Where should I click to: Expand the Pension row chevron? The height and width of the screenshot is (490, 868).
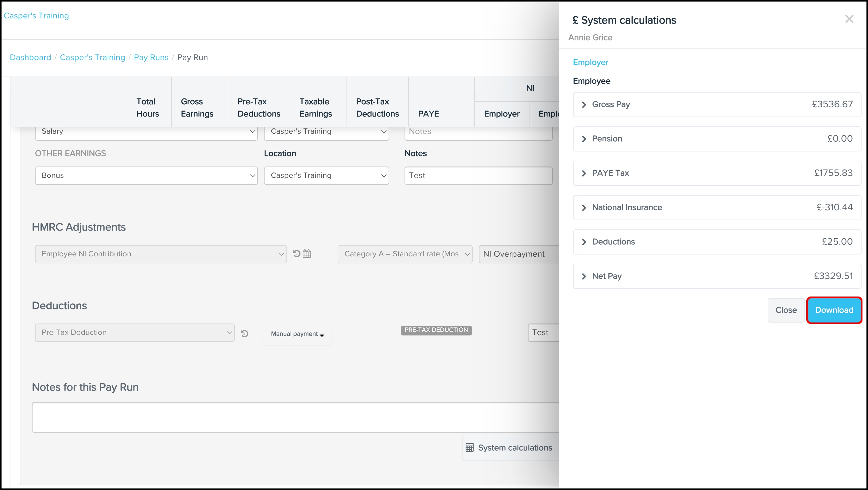pos(584,139)
